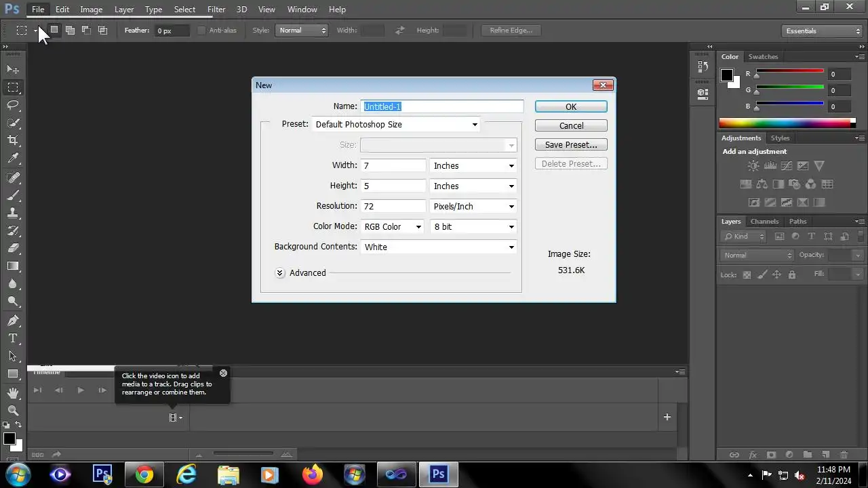Select the Gradient tool
Image resolution: width=868 pixels, height=488 pixels.
pyautogui.click(x=13, y=266)
